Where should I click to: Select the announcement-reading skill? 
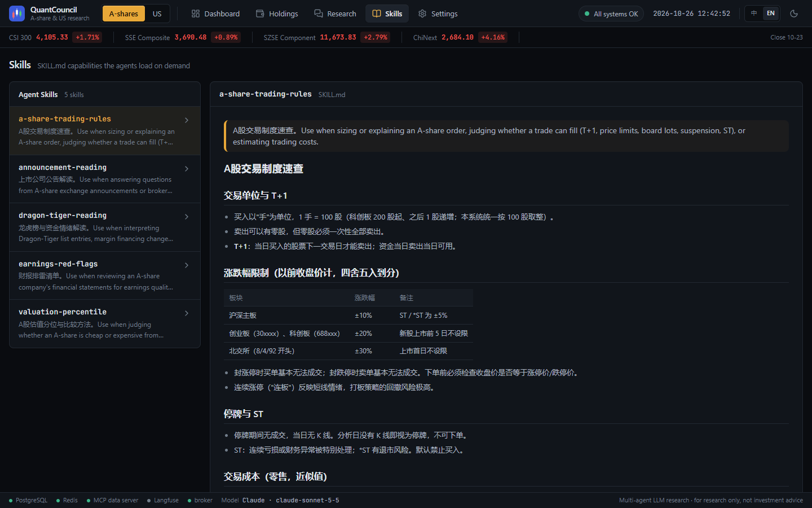coord(105,179)
